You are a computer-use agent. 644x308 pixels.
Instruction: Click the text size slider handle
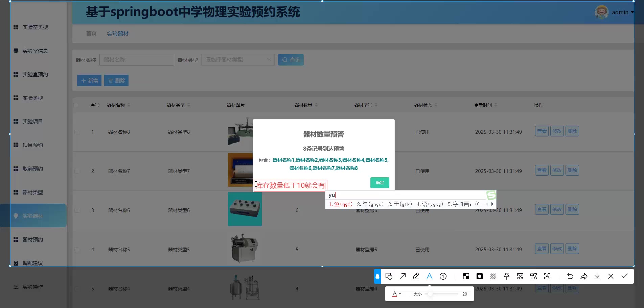tap(430, 294)
